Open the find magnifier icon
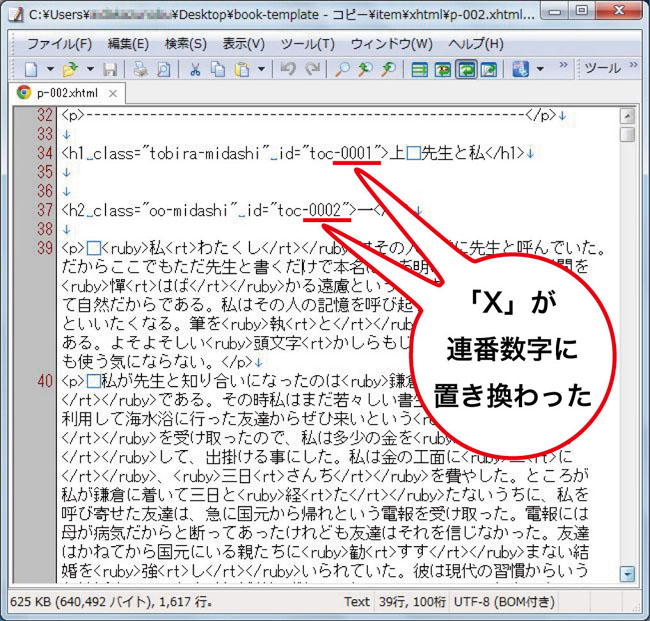Image resolution: width=650 pixels, height=621 pixels. pos(342,69)
